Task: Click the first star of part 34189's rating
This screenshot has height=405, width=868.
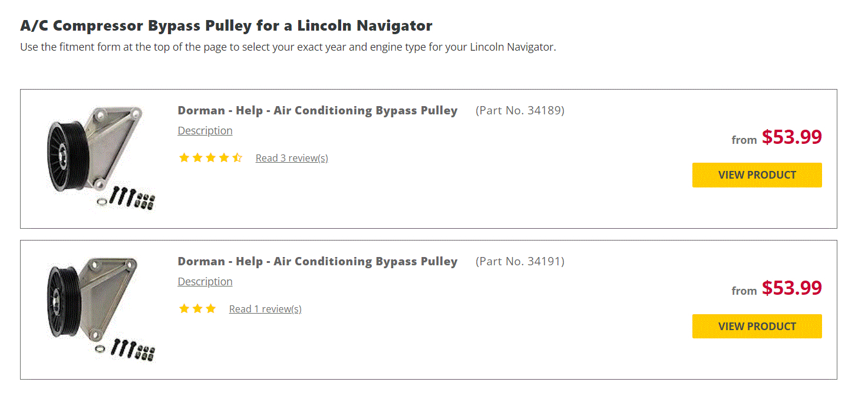Action: click(x=184, y=158)
